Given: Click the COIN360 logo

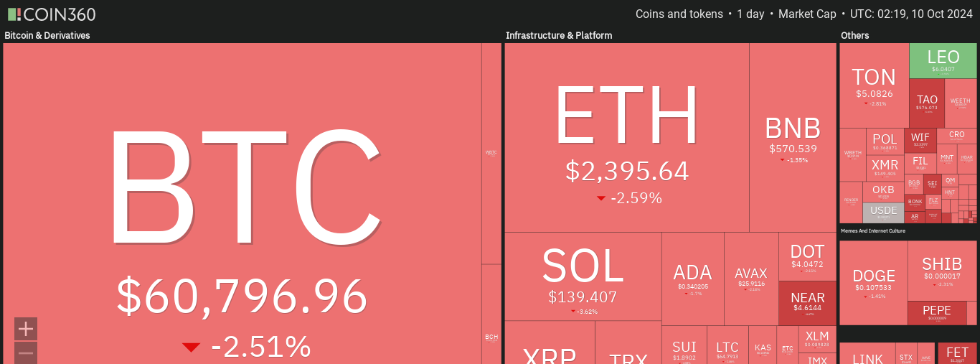Looking at the screenshot, I should (51, 14).
